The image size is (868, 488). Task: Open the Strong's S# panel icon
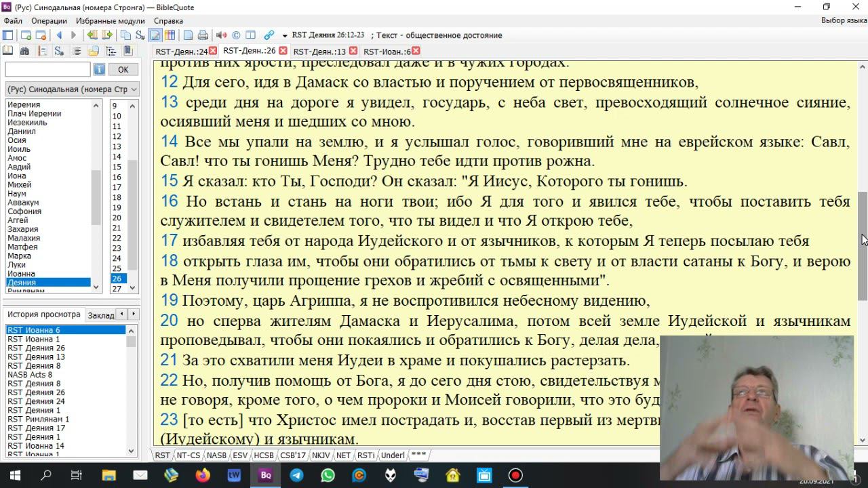pyautogui.click(x=59, y=52)
